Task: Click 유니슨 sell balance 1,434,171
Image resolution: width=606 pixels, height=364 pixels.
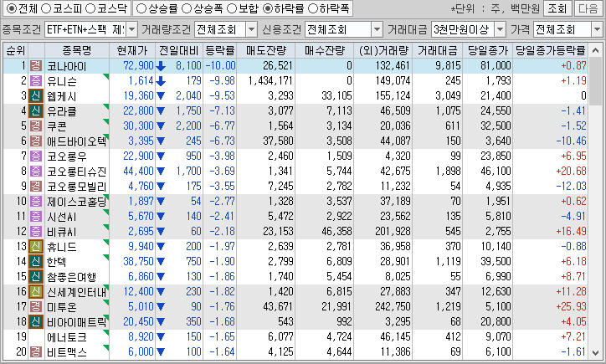Action: (271, 81)
